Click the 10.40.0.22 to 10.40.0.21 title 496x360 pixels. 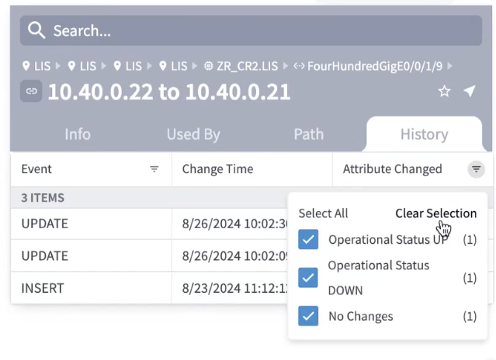click(x=169, y=92)
